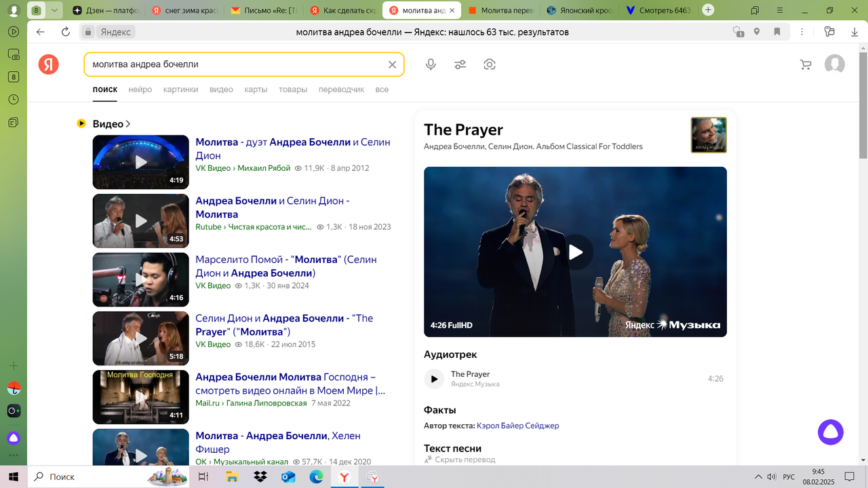Open the video player sidebar icon
This screenshot has height=488, width=868.
[x=14, y=32]
